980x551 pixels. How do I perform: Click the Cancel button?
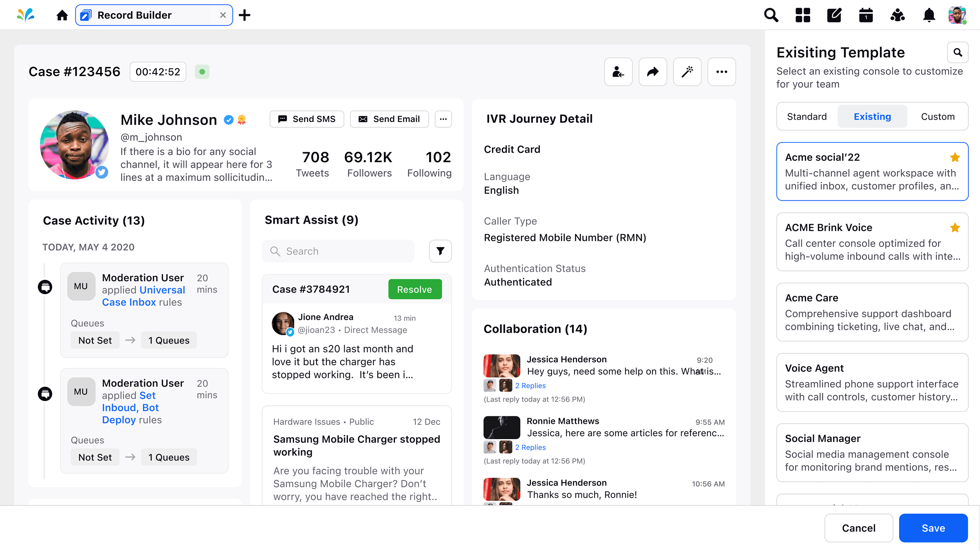(858, 528)
